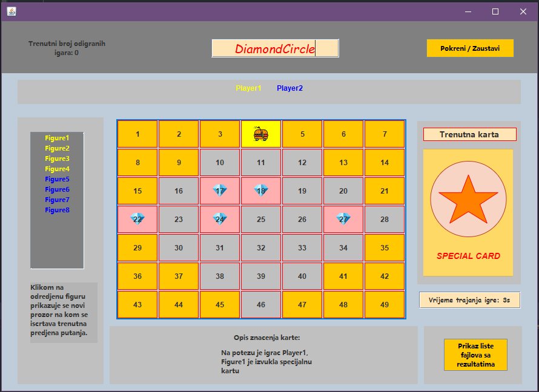Click board field 34
Image resolution: width=539 pixels, height=392 pixels.
tap(343, 248)
